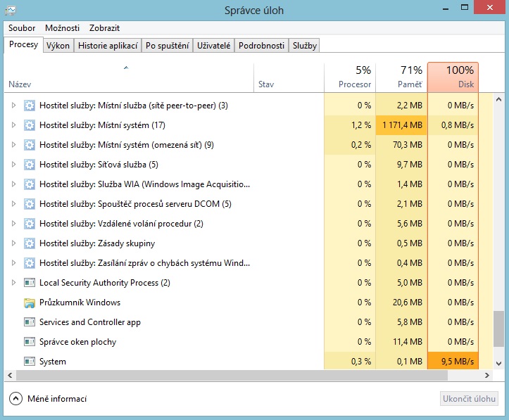
Task: Expand the Local Security Authority Process group
Action: pos(13,283)
